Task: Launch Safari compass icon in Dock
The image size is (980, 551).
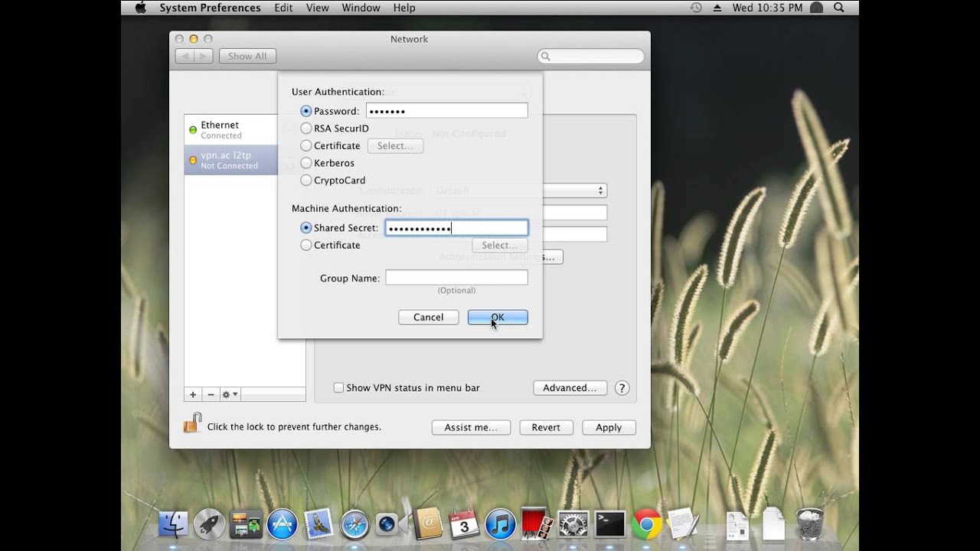Action: pos(355,525)
